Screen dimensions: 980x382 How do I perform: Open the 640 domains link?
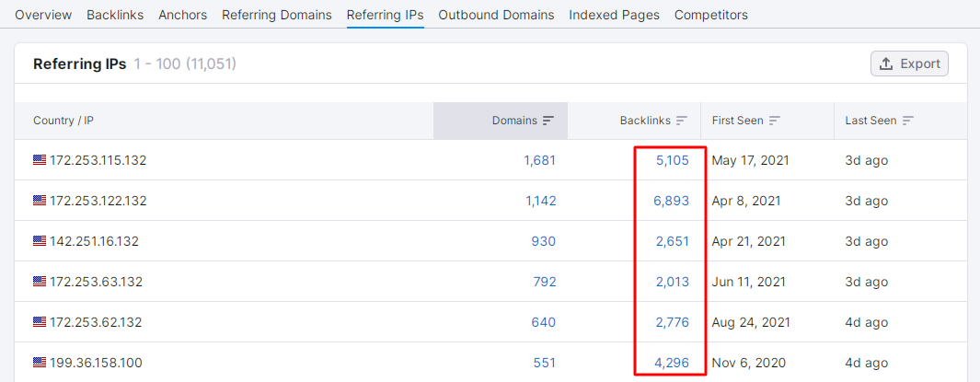[543, 322]
